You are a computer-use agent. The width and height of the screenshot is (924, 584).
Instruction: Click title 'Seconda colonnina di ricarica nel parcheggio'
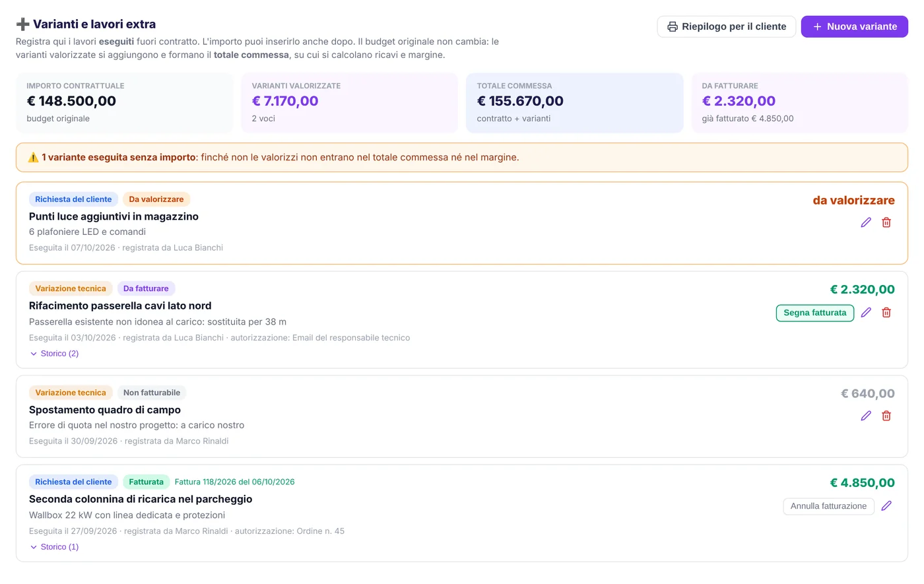coord(141,499)
